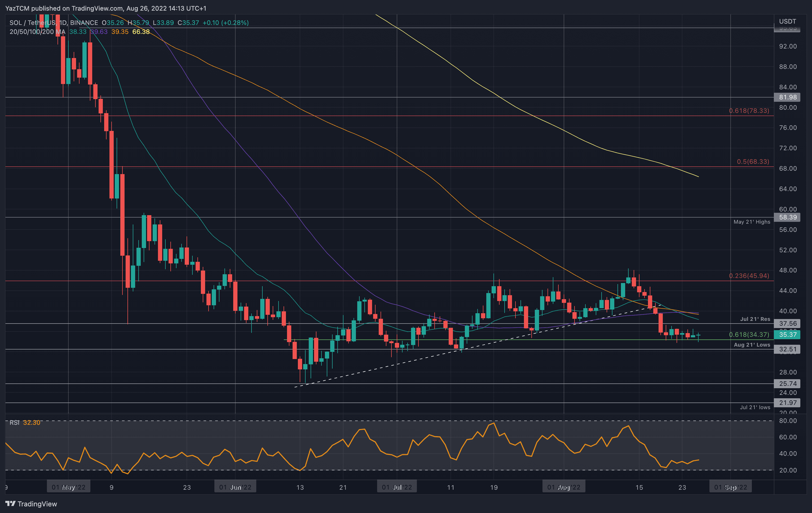Click the yellow 200 MA value 66.38
The width and height of the screenshot is (812, 513).
point(141,32)
